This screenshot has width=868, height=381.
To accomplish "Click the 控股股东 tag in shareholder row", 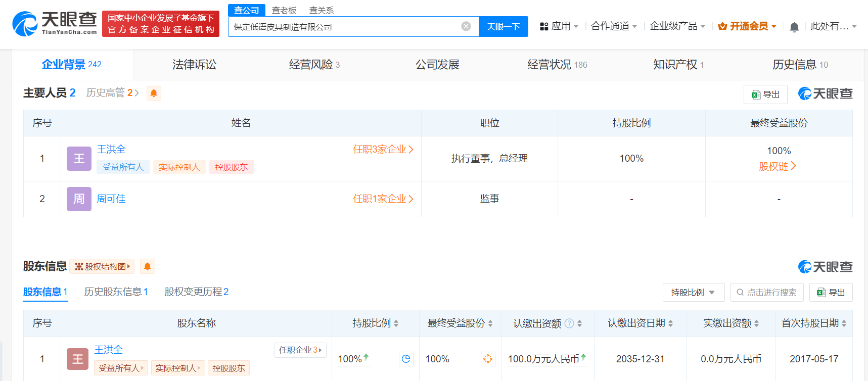I will click(229, 368).
